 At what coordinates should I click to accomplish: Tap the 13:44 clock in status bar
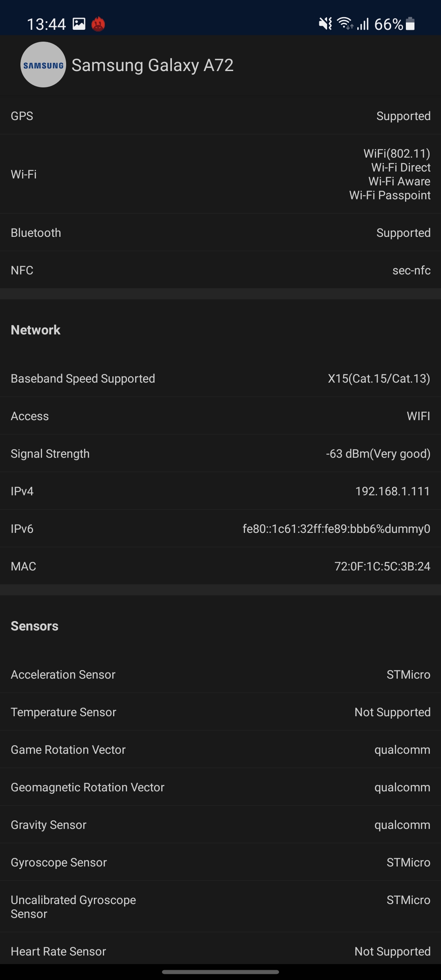click(x=46, y=24)
